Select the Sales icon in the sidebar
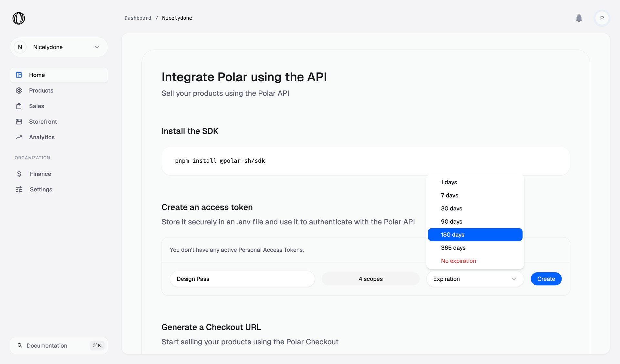The width and height of the screenshot is (620, 364). pyautogui.click(x=19, y=106)
